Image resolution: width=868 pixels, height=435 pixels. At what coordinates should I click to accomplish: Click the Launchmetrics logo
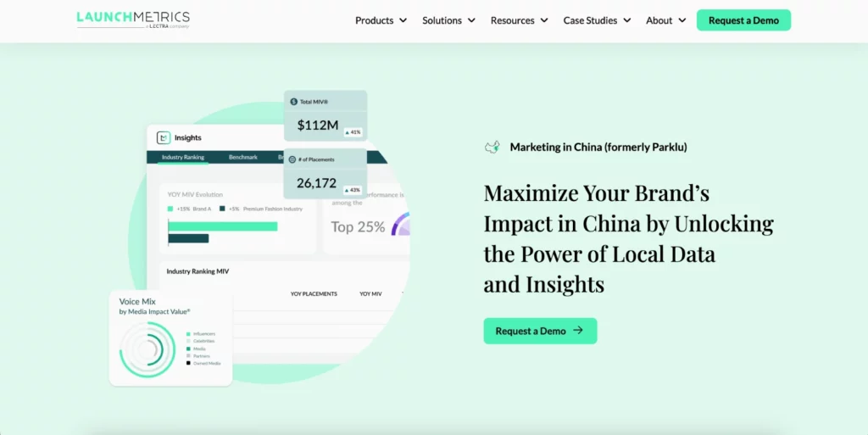tap(133, 19)
